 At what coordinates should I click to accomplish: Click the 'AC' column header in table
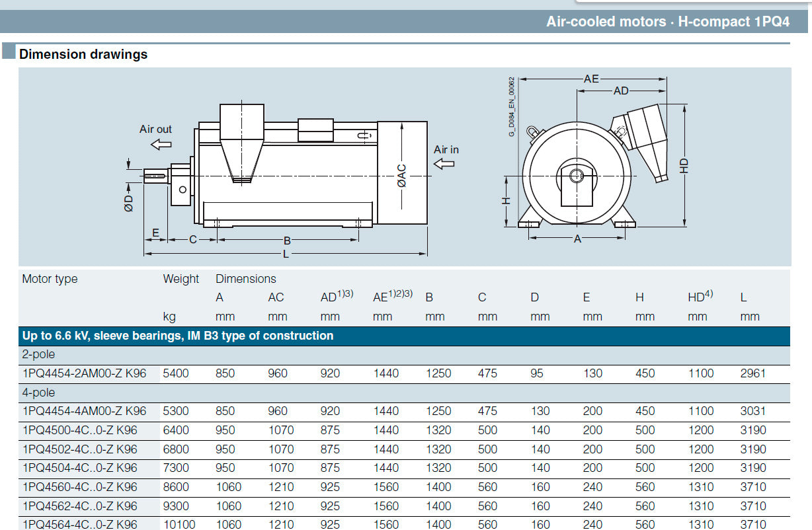276,297
